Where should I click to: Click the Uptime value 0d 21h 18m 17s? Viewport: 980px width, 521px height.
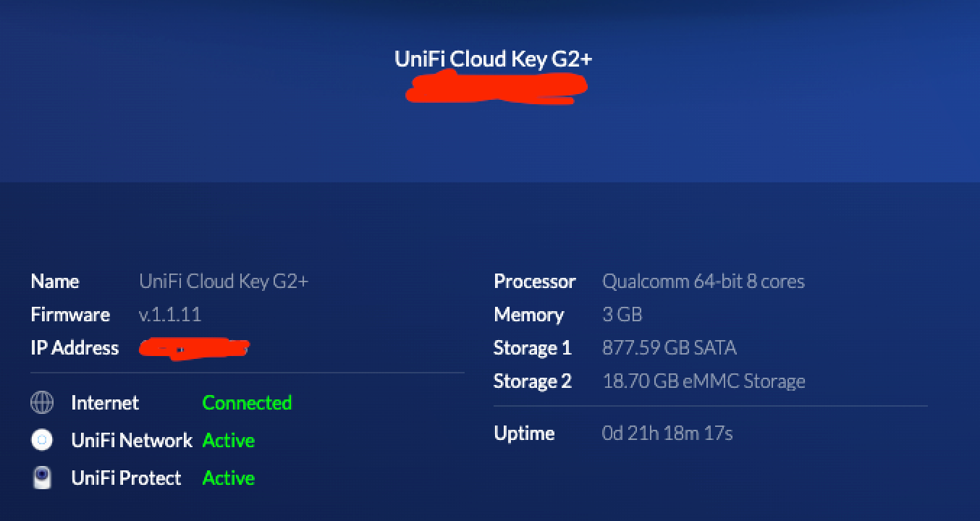click(667, 433)
